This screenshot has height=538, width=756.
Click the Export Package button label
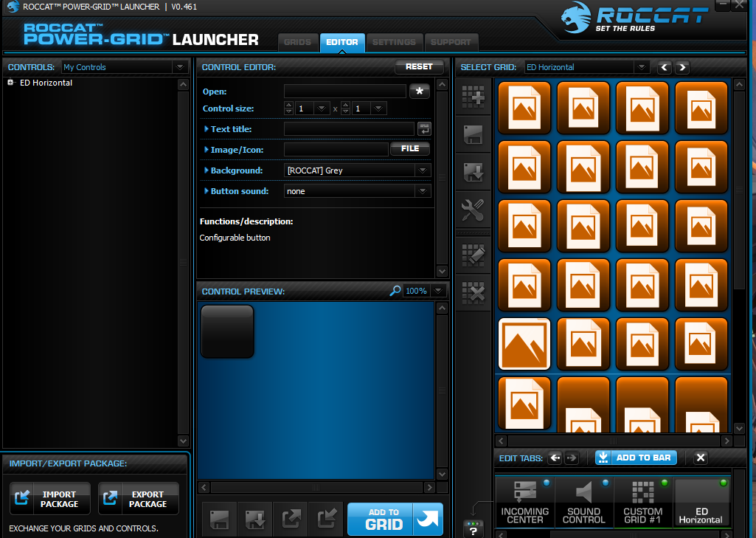click(x=148, y=499)
